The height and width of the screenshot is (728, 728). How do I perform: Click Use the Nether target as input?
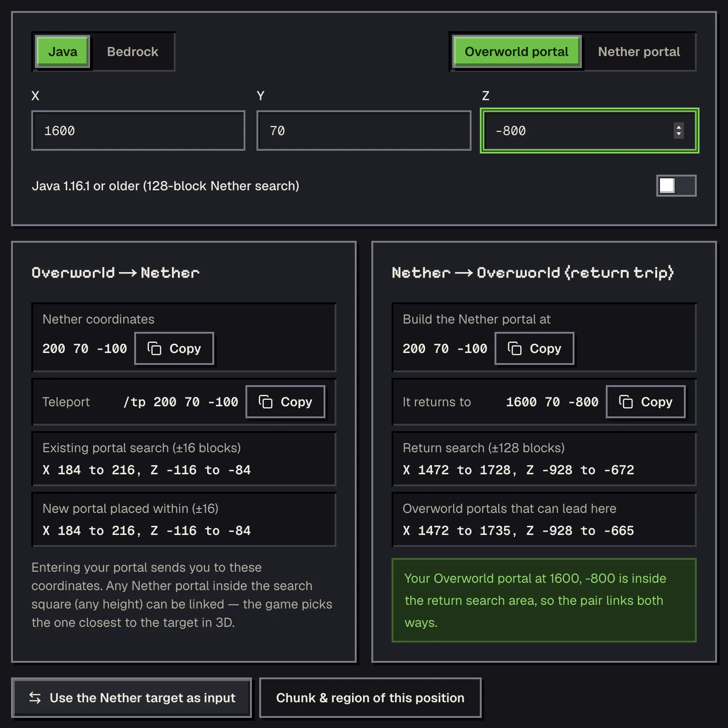coord(131,698)
